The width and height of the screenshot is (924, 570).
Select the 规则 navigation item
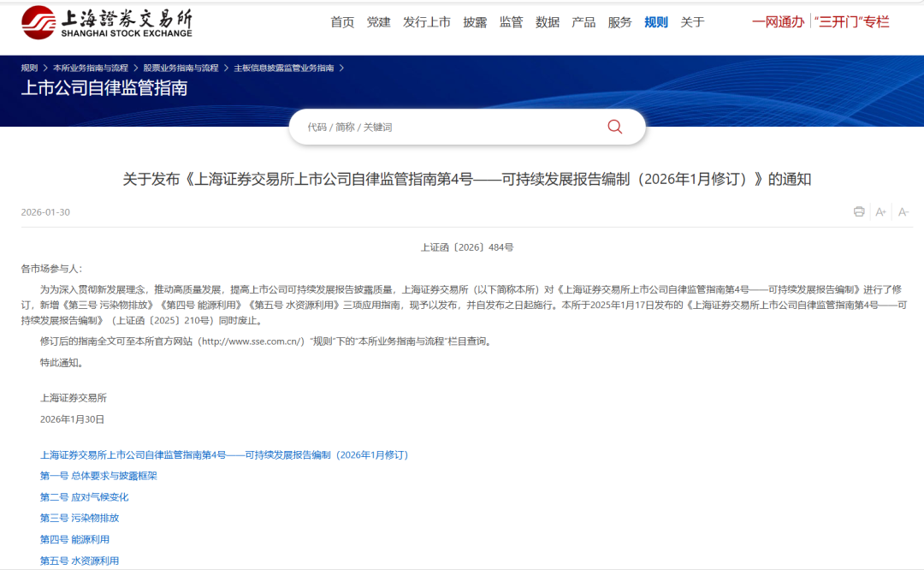click(655, 22)
